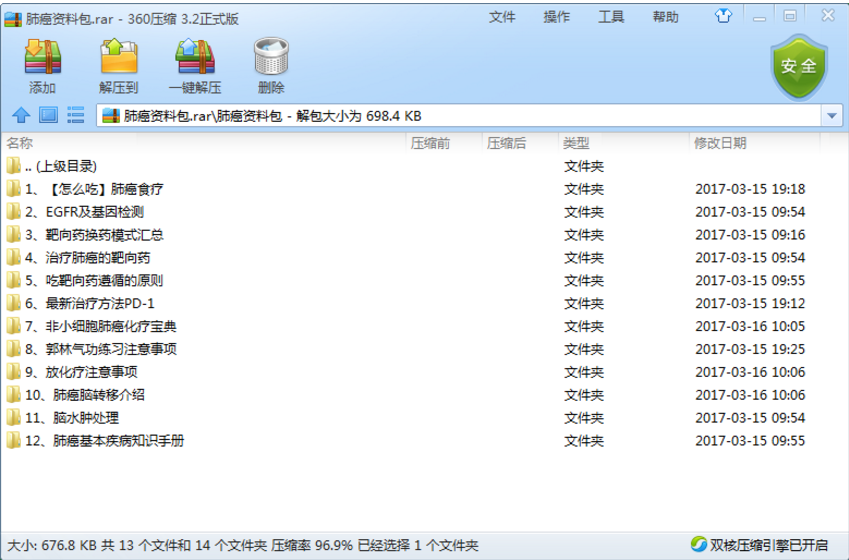Image resolution: width=849 pixels, height=560 pixels.
Task: Open the 文件 menu
Action: point(502,17)
